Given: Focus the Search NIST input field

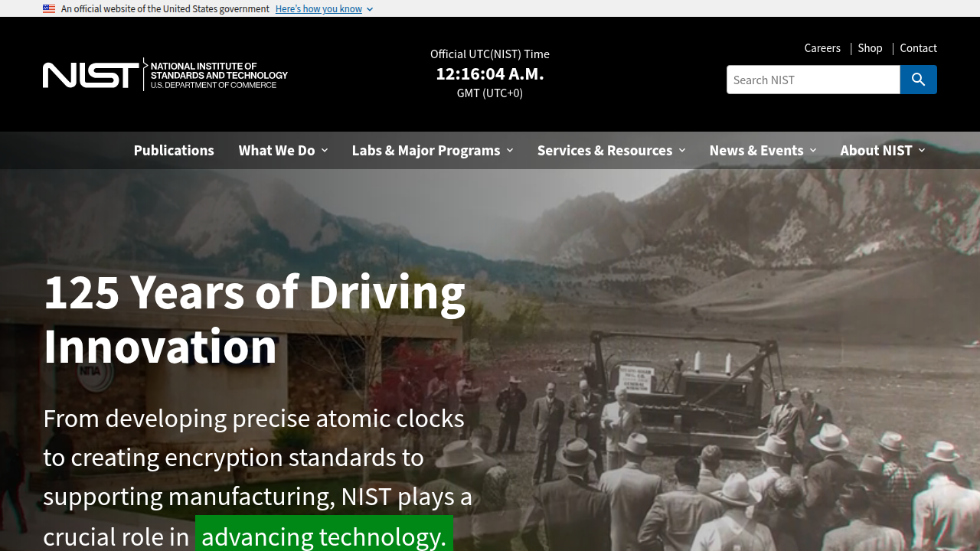Looking at the screenshot, I should pyautogui.click(x=813, y=80).
